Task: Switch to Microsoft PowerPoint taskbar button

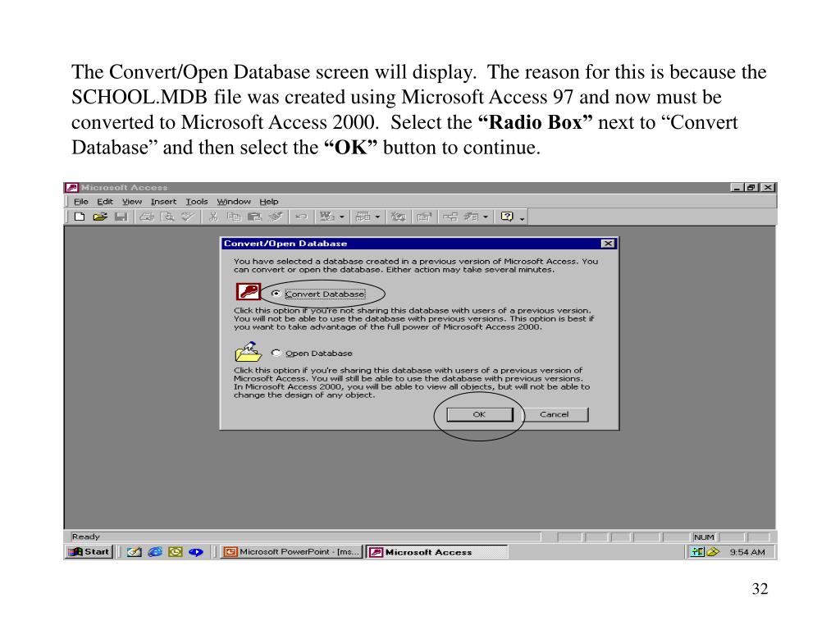Action: coord(292,552)
